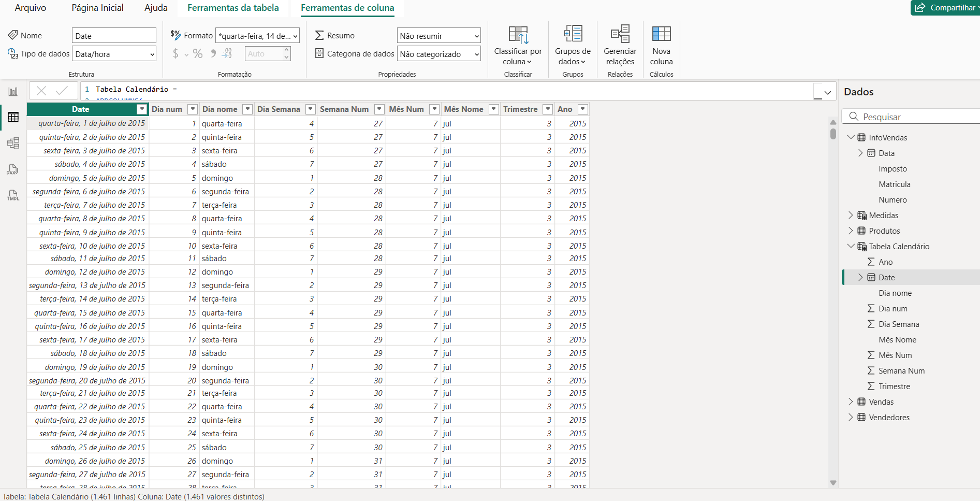This screenshot has height=501, width=980.
Task: Expand the Date hierarchy in Tabela Calendário
Action: (860, 277)
